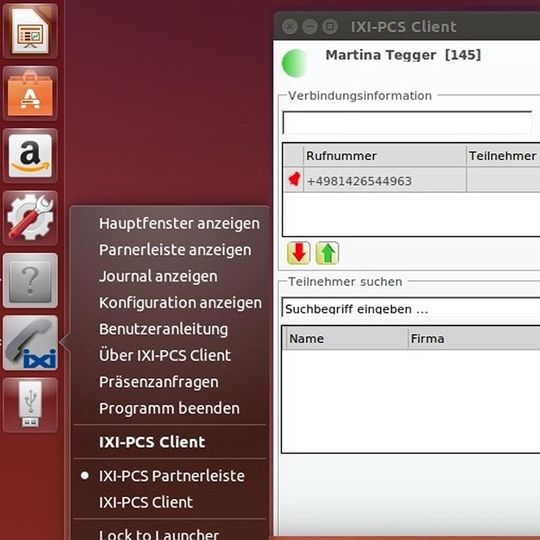
Task: Open System Settings gear and wrench icon
Action: (x=30, y=218)
